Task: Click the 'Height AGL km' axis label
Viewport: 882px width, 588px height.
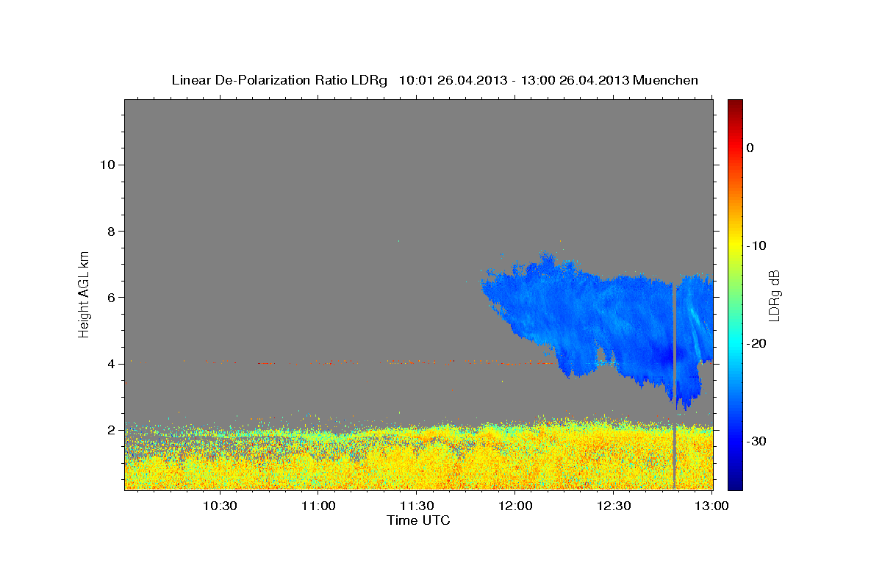Action: pyautogui.click(x=85, y=294)
